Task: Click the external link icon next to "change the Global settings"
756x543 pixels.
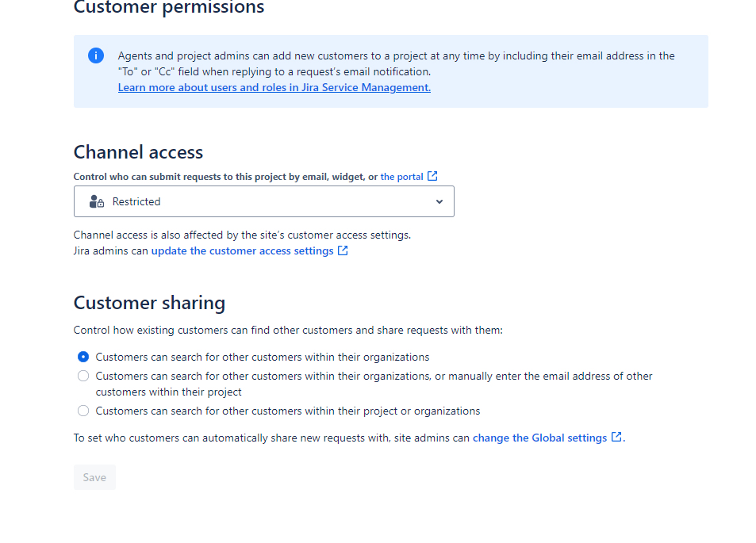Action: (x=616, y=437)
